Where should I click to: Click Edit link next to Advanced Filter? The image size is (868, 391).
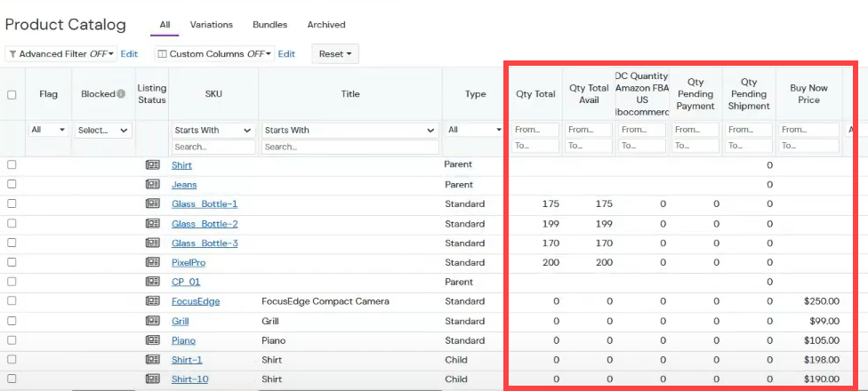click(x=129, y=54)
